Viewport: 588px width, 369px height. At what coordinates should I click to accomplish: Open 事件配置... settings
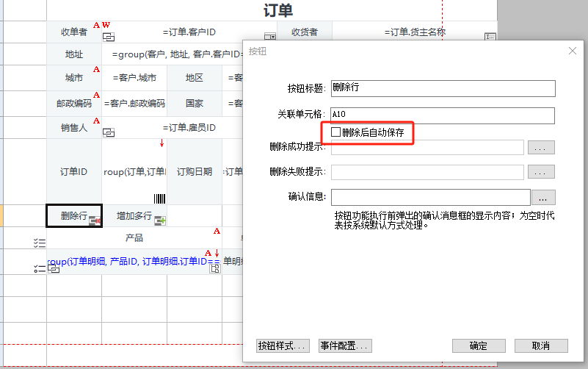345,345
